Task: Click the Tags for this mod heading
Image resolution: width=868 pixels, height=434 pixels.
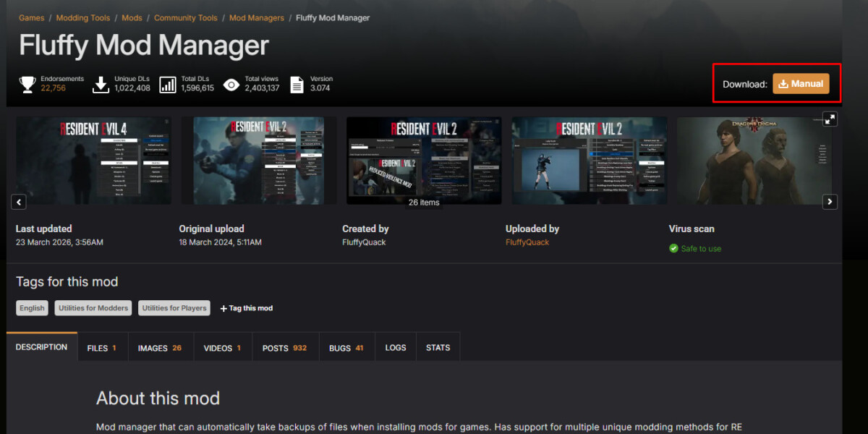Action: tap(67, 282)
